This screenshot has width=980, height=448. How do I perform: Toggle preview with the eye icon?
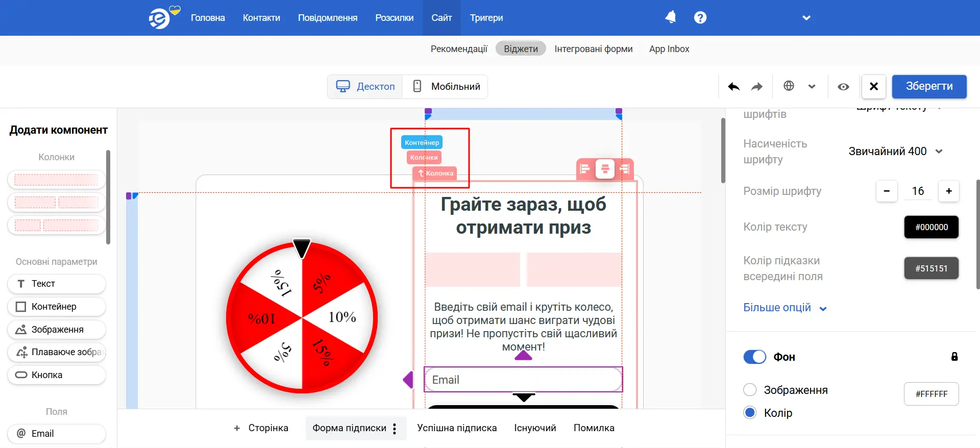843,87
